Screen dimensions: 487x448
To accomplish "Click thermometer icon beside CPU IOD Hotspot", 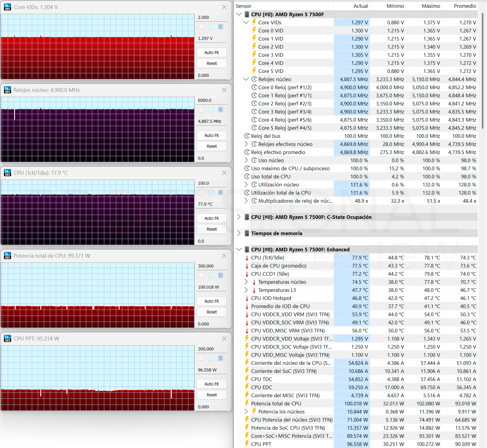I will [x=247, y=298].
